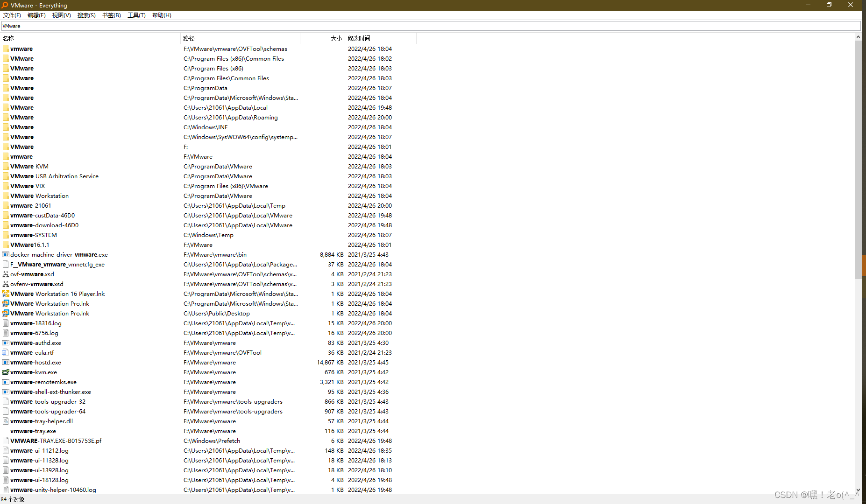Select vmware-ui-13928.log file name
This screenshot has height=504, width=866.
pos(39,470)
